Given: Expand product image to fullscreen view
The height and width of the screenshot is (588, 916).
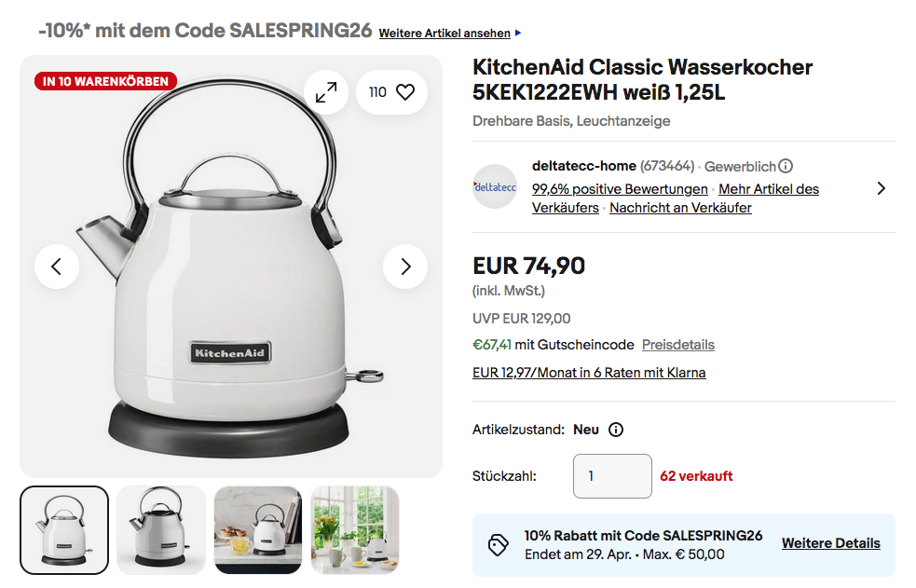Looking at the screenshot, I should coord(326,92).
